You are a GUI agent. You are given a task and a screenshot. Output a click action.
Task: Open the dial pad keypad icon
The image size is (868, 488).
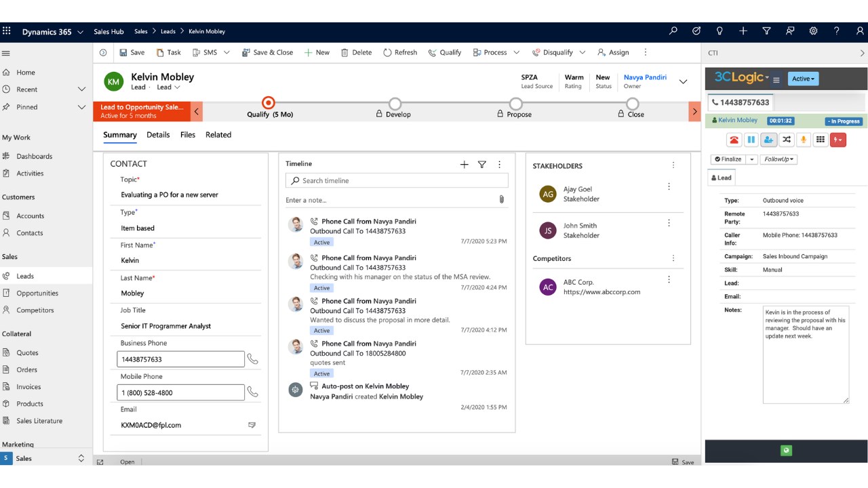point(821,140)
